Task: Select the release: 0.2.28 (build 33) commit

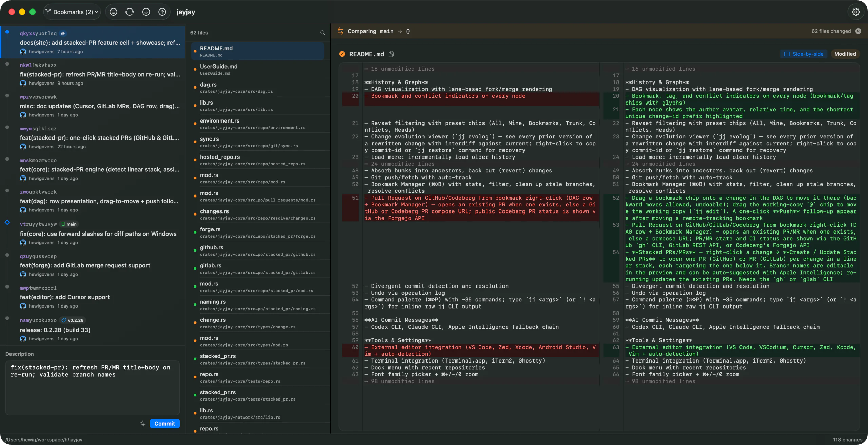Action: [93, 329]
